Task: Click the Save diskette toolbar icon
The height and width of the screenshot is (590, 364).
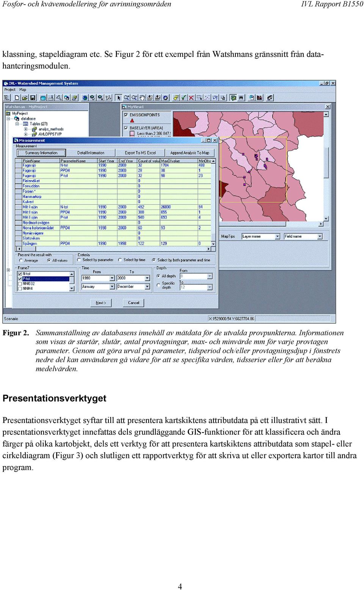Action: [x=33, y=98]
